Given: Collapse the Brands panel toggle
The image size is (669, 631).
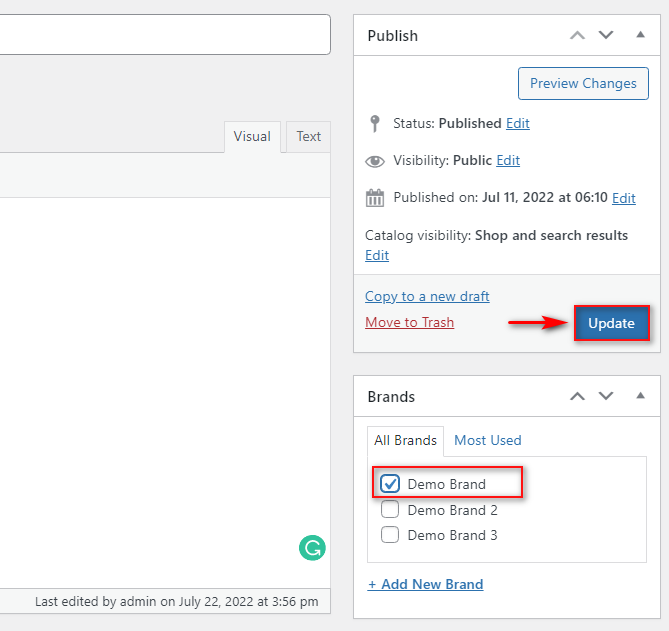Looking at the screenshot, I should coord(640,396).
